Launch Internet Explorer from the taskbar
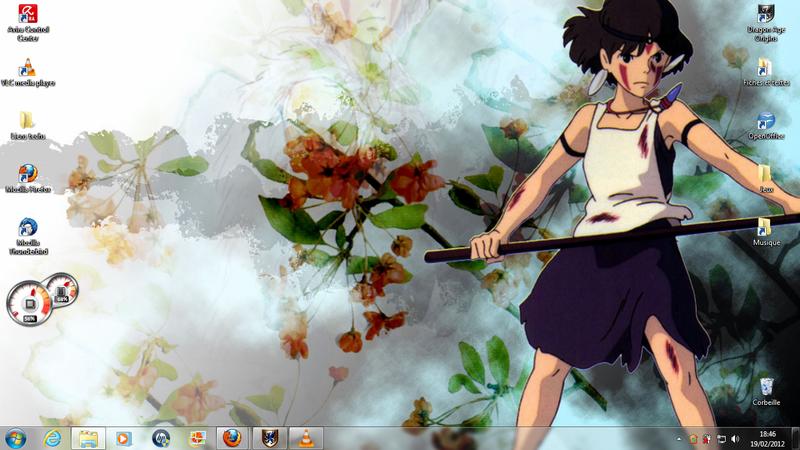The image size is (800, 450). click(x=52, y=438)
